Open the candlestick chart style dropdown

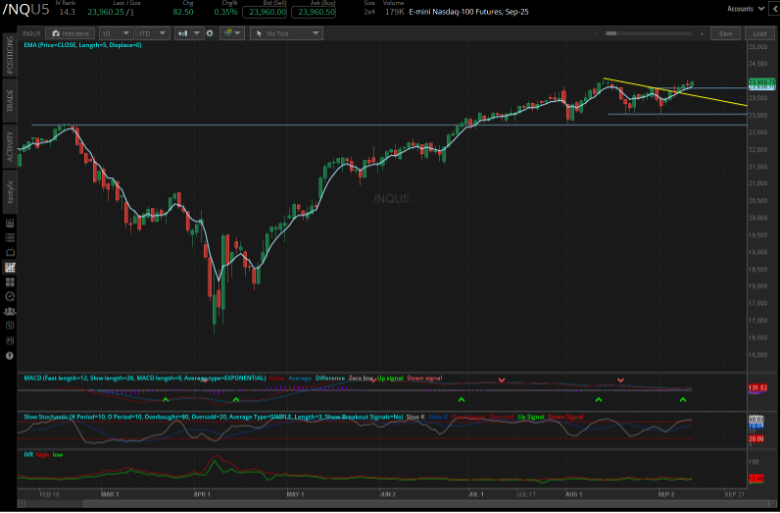tap(189, 33)
